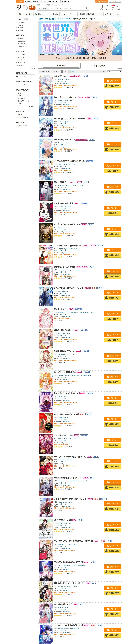Open the はじめて beginner guide icon

point(101,7)
